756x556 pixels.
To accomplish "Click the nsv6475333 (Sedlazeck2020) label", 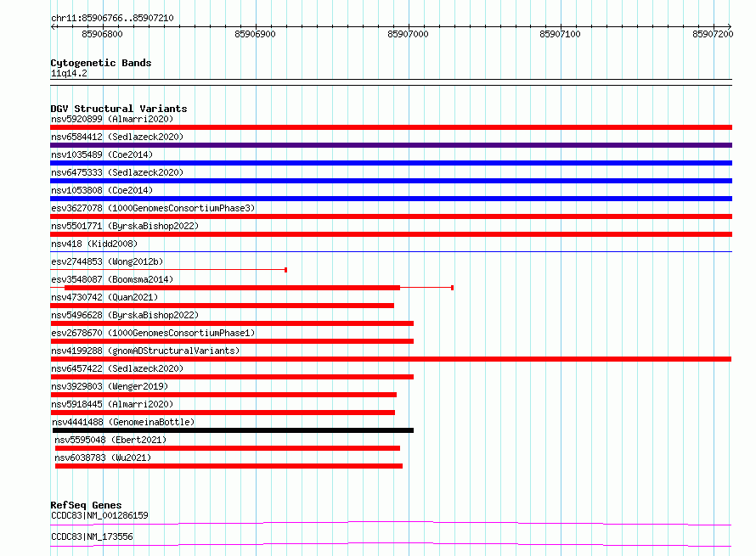I will coord(117,172).
